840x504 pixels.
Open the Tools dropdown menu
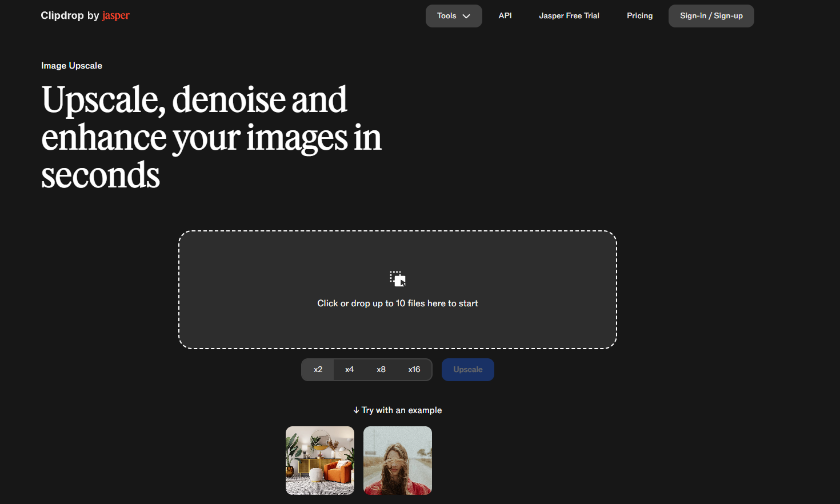coord(454,16)
